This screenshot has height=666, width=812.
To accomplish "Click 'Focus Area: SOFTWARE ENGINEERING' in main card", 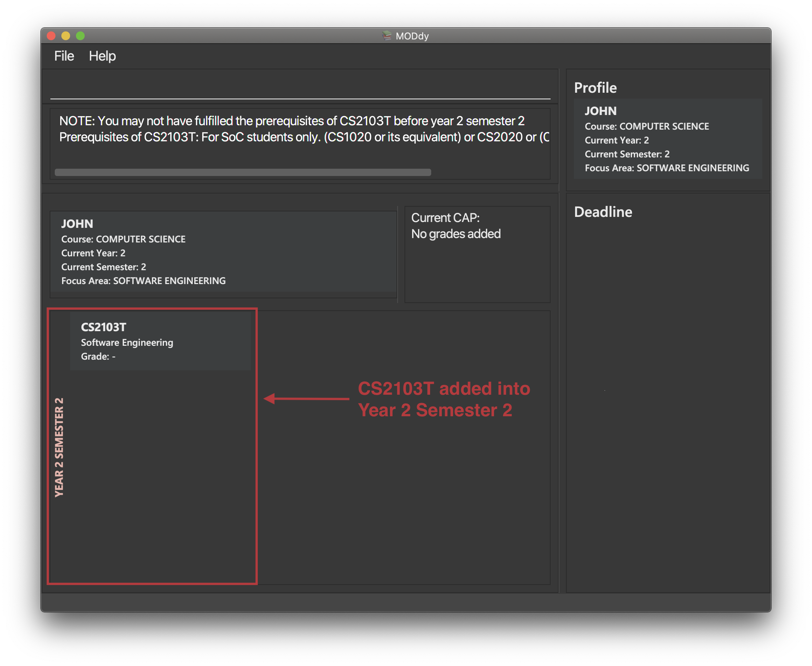I will point(143,281).
